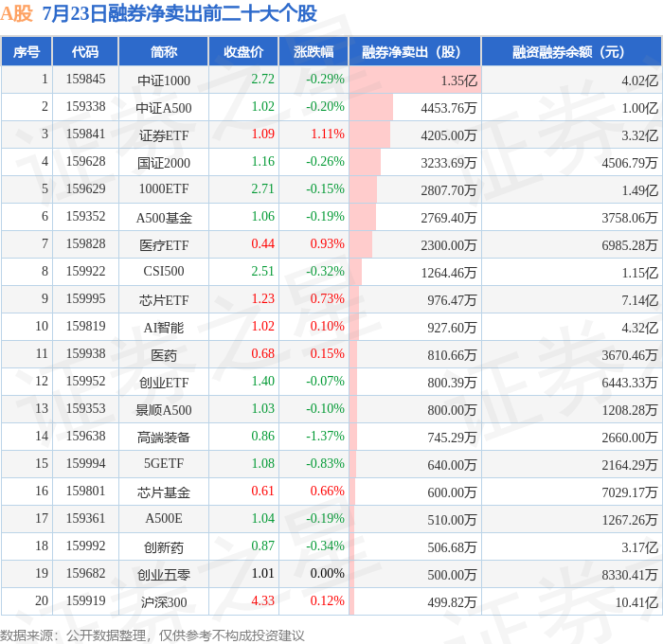
Task: Click closing price 0.44
Action: tap(262, 244)
